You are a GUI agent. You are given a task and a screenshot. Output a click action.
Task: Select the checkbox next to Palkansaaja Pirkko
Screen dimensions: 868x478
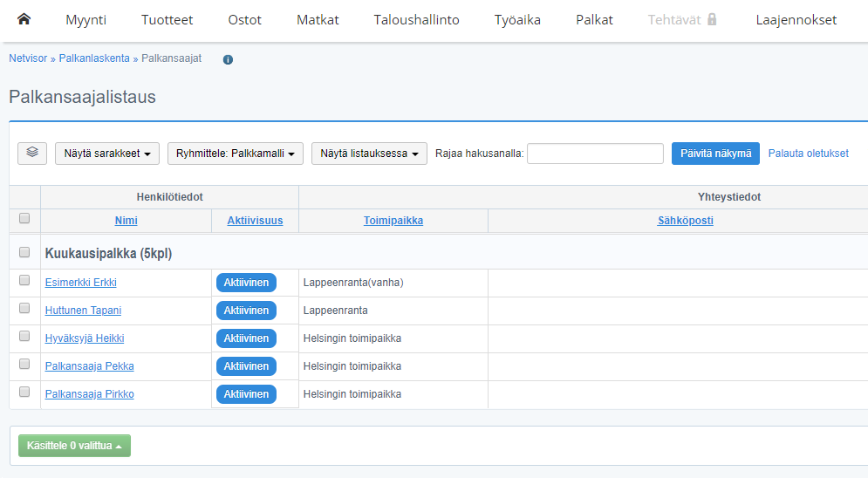[24, 393]
